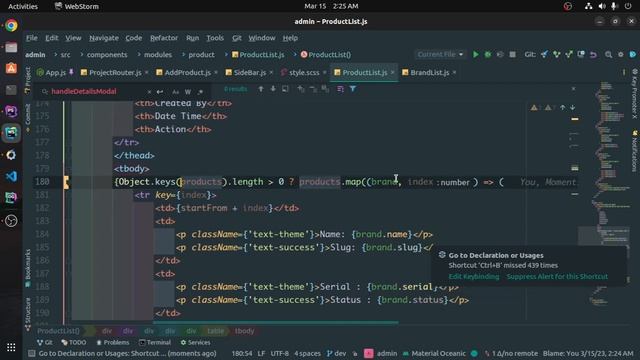Run the current file with green play button
This screenshot has width=640, height=360.
click(476, 54)
